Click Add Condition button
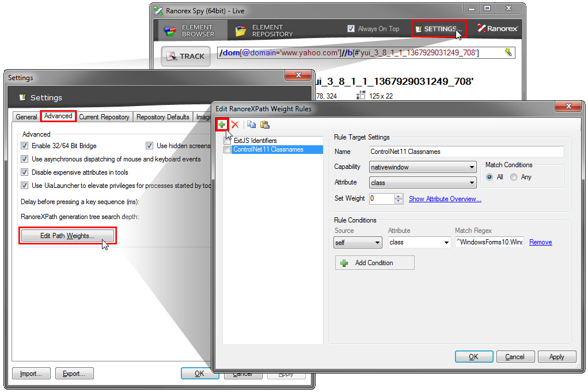The image size is (588, 392). 374,263
